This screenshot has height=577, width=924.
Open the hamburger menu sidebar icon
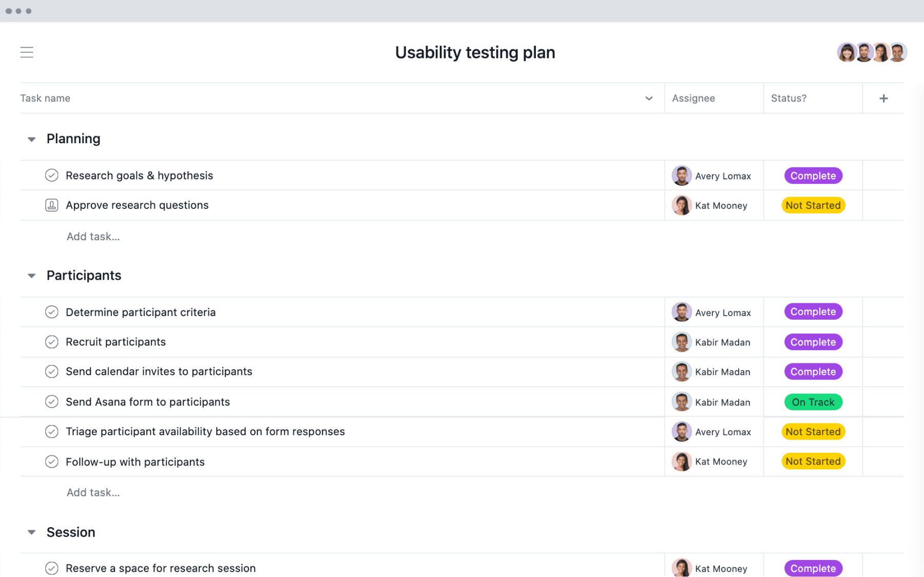coord(27,52)
